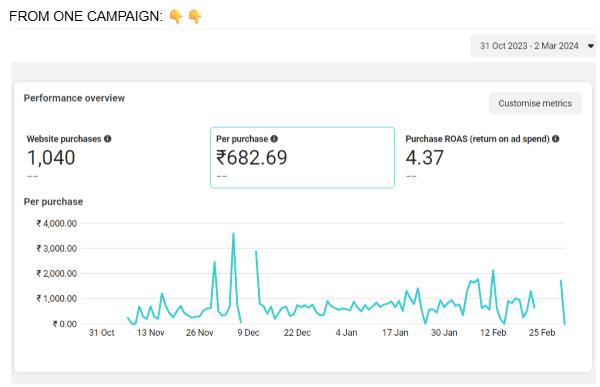Click the Per purchase chart title
600x387 pixels.
(53, 202)
